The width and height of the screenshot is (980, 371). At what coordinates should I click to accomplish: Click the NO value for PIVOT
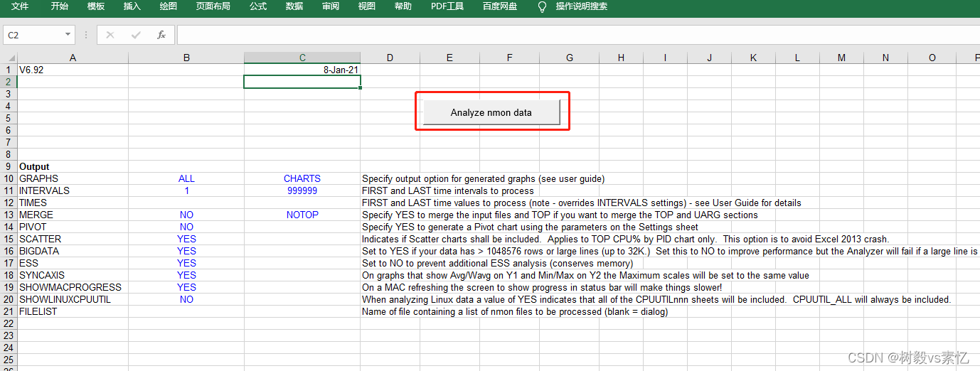[186, 227]
